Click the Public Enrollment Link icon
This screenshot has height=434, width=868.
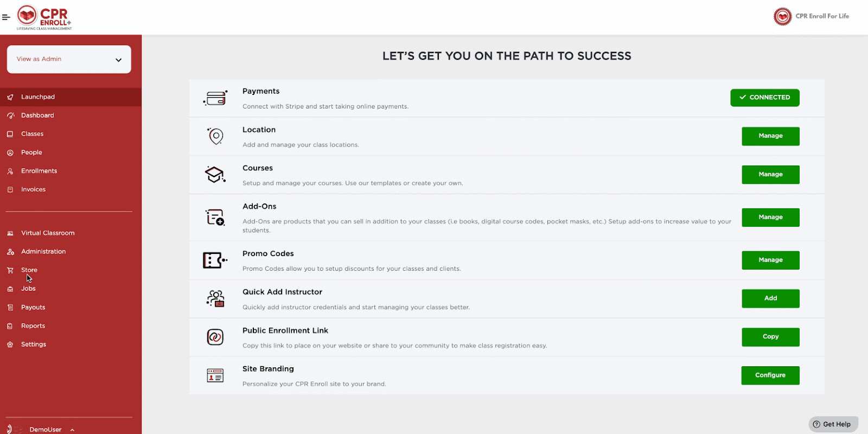coord(215,337)
